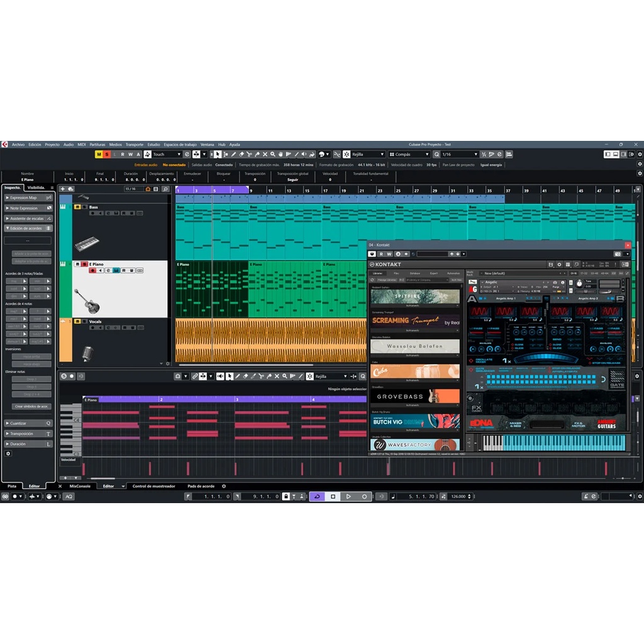
Task: Select the Split scissors tool in main toolbar
Action: (x=249, y=155)
